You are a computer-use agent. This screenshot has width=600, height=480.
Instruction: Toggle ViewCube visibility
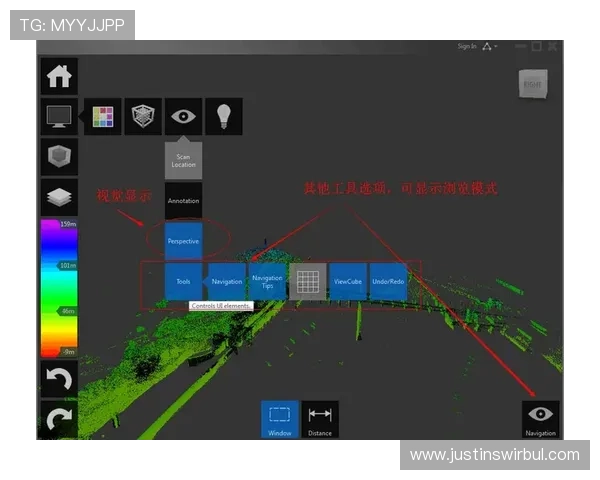348,282
